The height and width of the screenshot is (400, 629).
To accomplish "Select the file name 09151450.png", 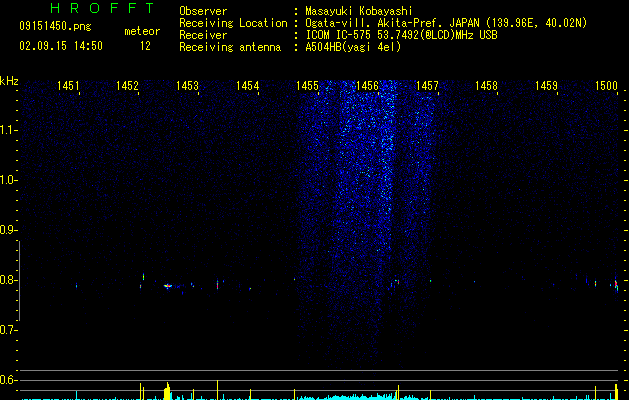I will [55, 27].
